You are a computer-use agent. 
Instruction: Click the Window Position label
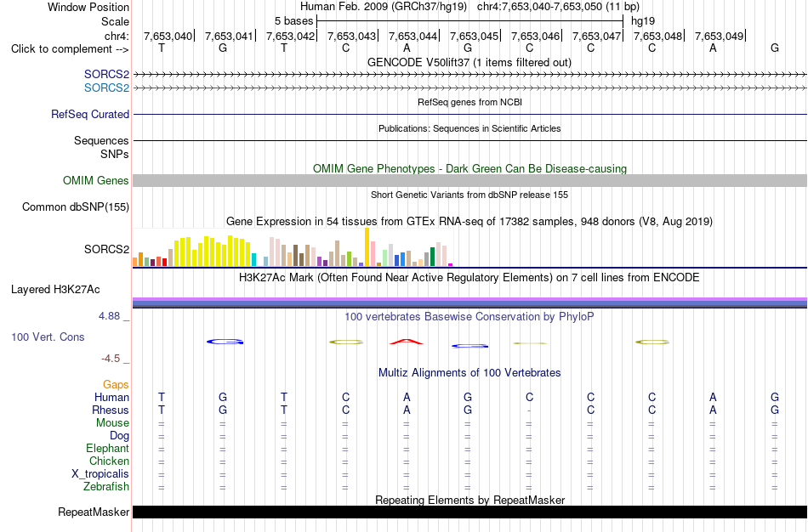tap(88, 7)
